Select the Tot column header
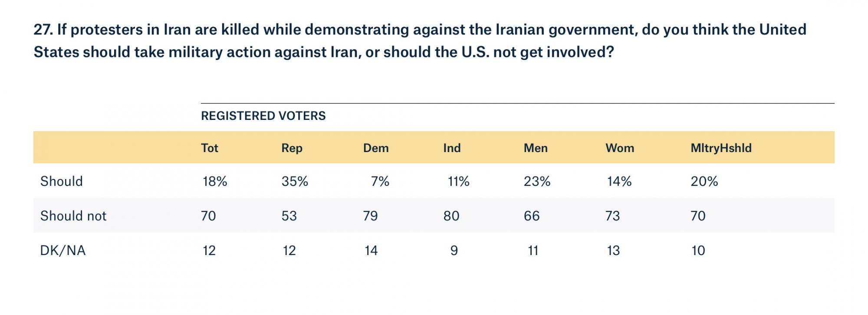This screenshot has height=315, width=868. click(210, 148)
